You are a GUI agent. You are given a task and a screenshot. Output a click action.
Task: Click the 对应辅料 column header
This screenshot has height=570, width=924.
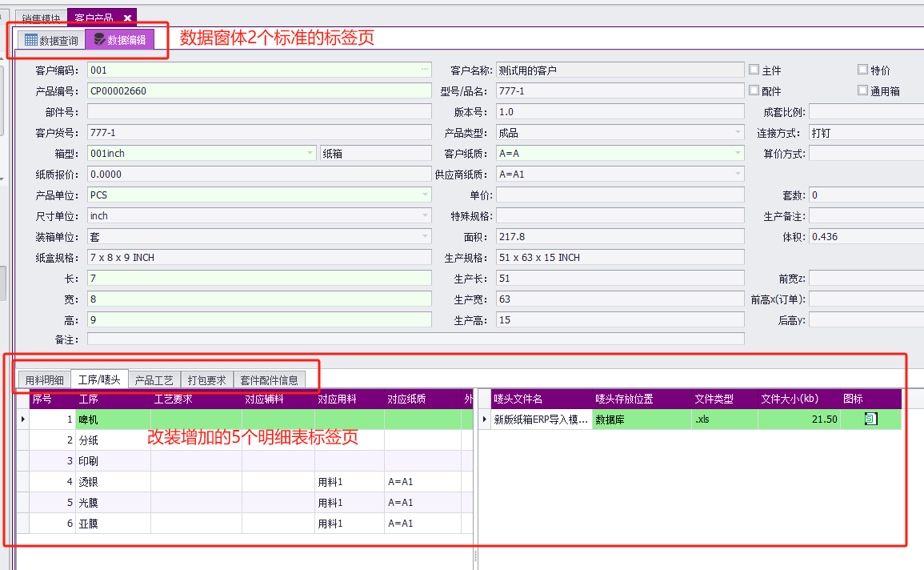click(278, 399)
